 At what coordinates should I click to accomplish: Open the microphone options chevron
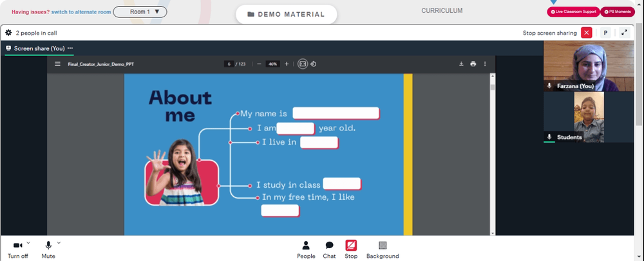point(59,243)
